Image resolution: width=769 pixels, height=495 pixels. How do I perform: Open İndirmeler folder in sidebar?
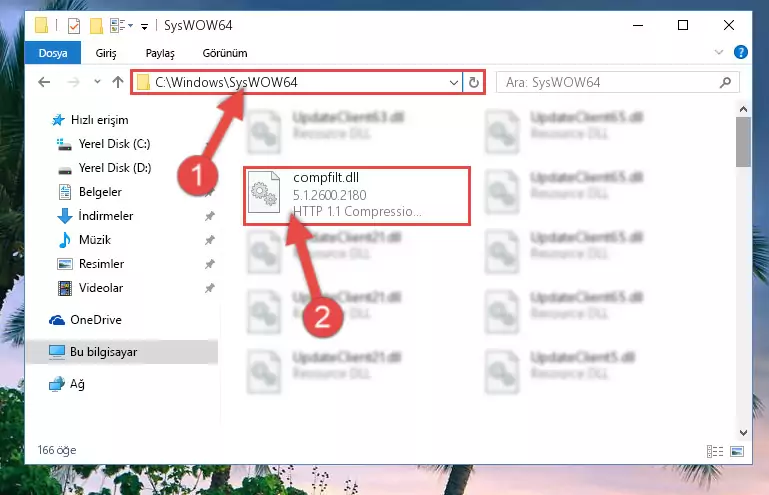tap(105, 216)
